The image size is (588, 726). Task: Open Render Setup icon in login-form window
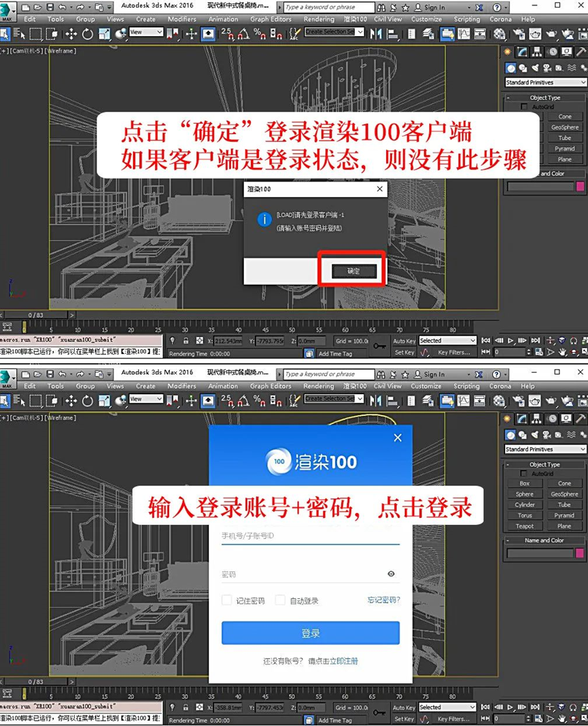[519, 400]
